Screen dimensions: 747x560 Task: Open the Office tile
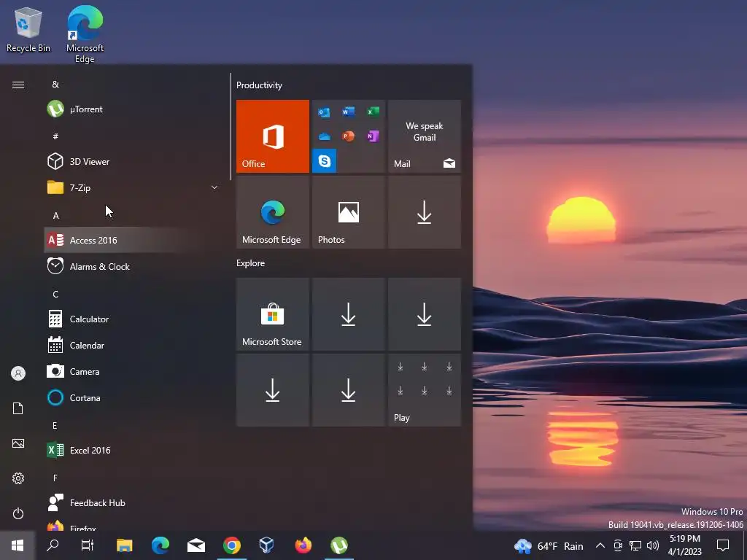click(273, 136)
